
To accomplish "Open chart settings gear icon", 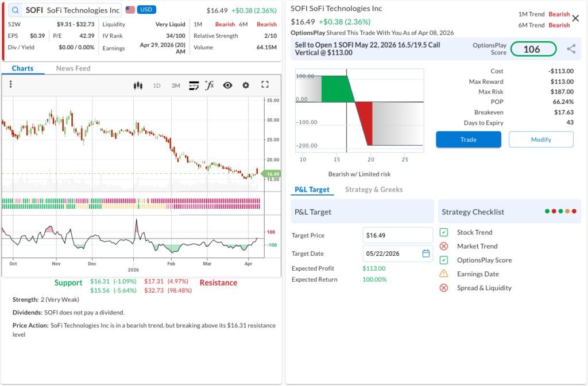I will click(246, 85).
